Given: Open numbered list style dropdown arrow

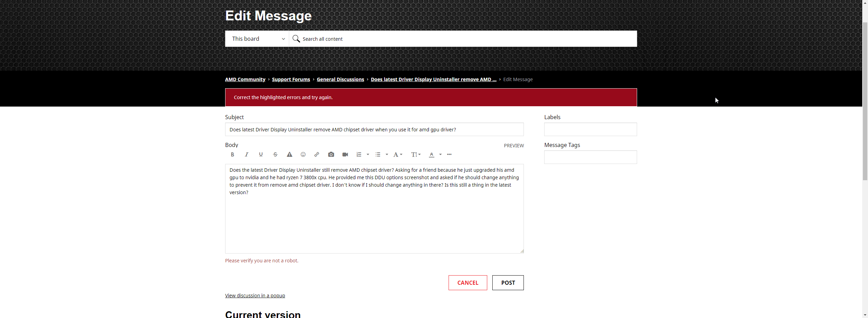Looking at the screenshot, I should pyautogui.click(x=368, y=154).
